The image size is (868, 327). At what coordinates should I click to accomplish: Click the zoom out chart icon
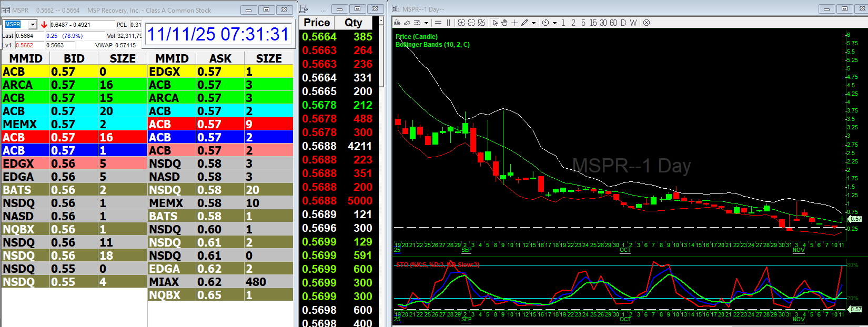[471, 23]
